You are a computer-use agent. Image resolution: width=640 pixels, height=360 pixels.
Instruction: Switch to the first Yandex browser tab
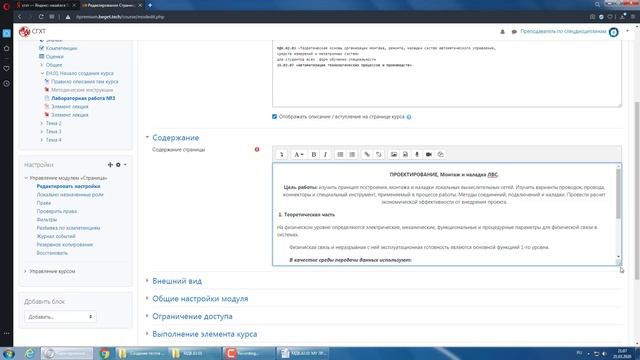tap(46, 5)
